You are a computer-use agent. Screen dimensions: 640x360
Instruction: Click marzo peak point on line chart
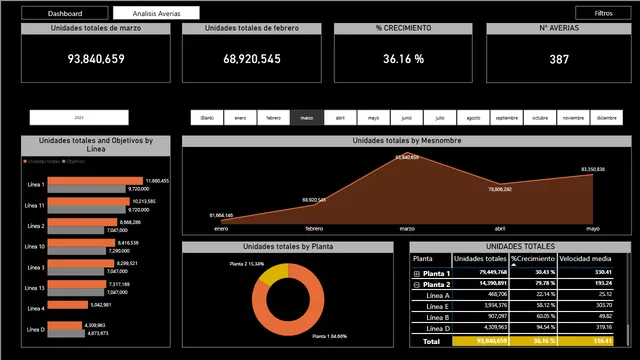click(407, 153)
